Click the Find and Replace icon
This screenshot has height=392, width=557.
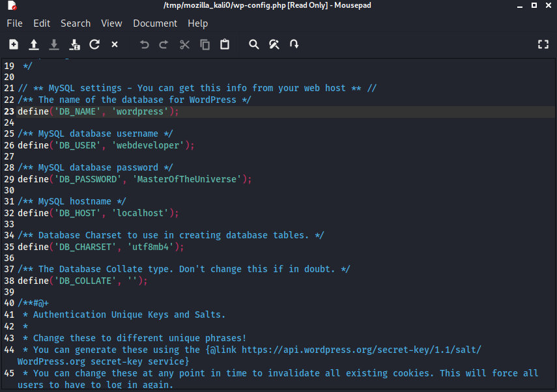[x=274, y=44]
